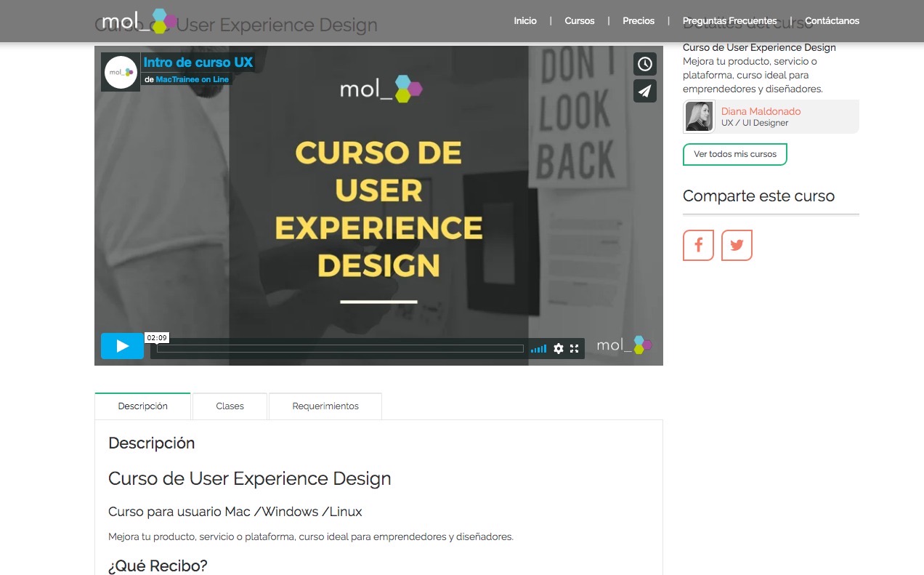Share course on Twitter
The height and width of the screenshot is (575, 924).
coord(737,245)
